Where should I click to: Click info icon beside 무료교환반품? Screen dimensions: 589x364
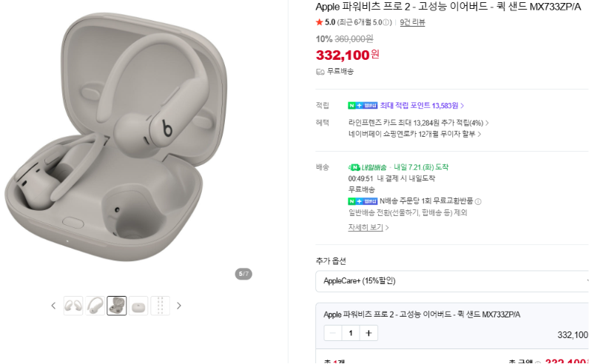click(x=478, y=202)
